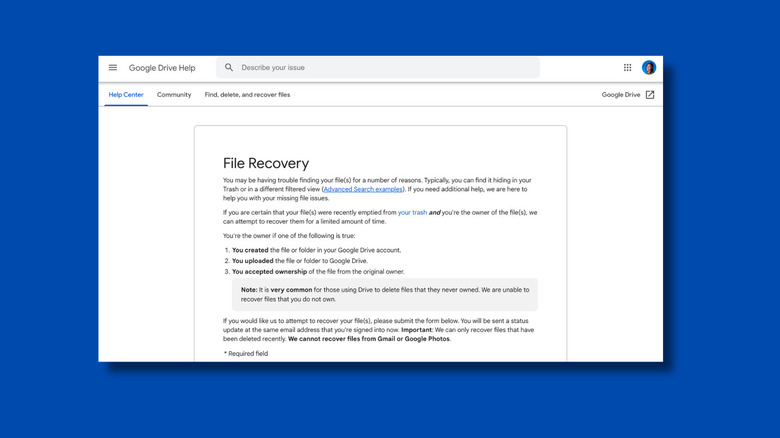This screenshot has height=438, width=780.
Task: Open the Community tab
Action: coord(174,95)
